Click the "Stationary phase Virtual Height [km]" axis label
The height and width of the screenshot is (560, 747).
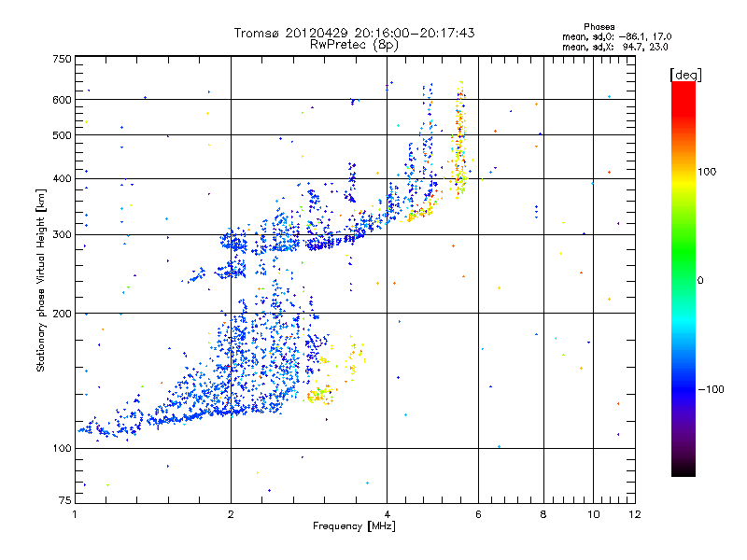tap(41, 280)
